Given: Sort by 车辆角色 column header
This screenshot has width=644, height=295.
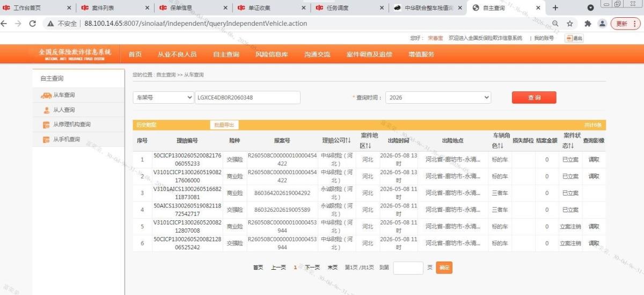Looking at the screenshot, I should 500,140.
